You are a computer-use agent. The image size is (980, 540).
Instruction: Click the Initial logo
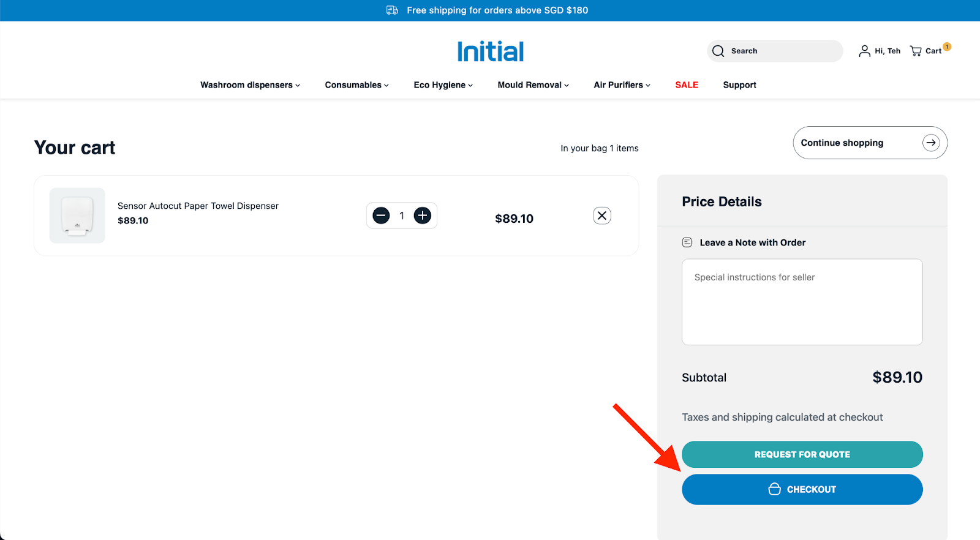click(x=491, y=51)
